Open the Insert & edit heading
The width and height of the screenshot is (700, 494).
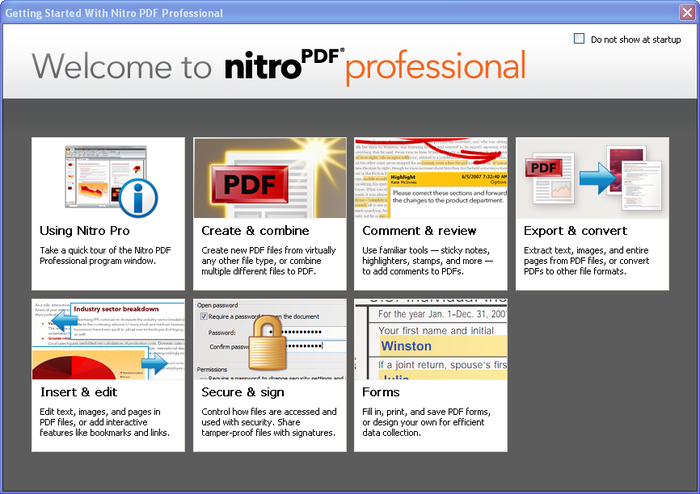pos(77,392)
